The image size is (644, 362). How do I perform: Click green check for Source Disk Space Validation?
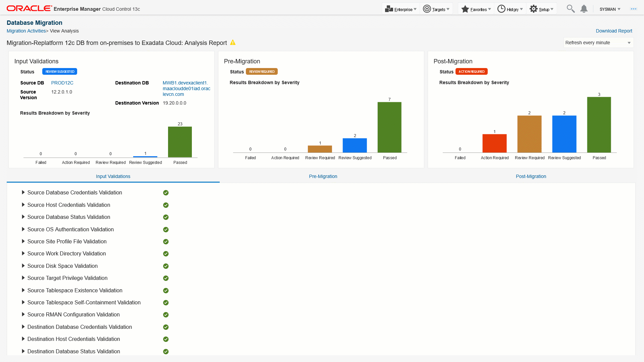tap(166, 266)
